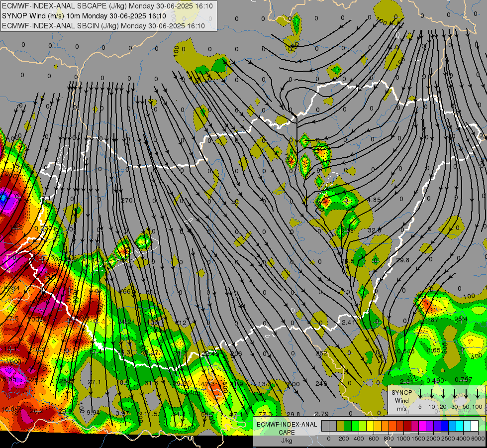Image resolution: width=487 pixels, height=448 pixels.
Task: Click the 5 m/s wind legend arrow
Action: tap(420, 393)
